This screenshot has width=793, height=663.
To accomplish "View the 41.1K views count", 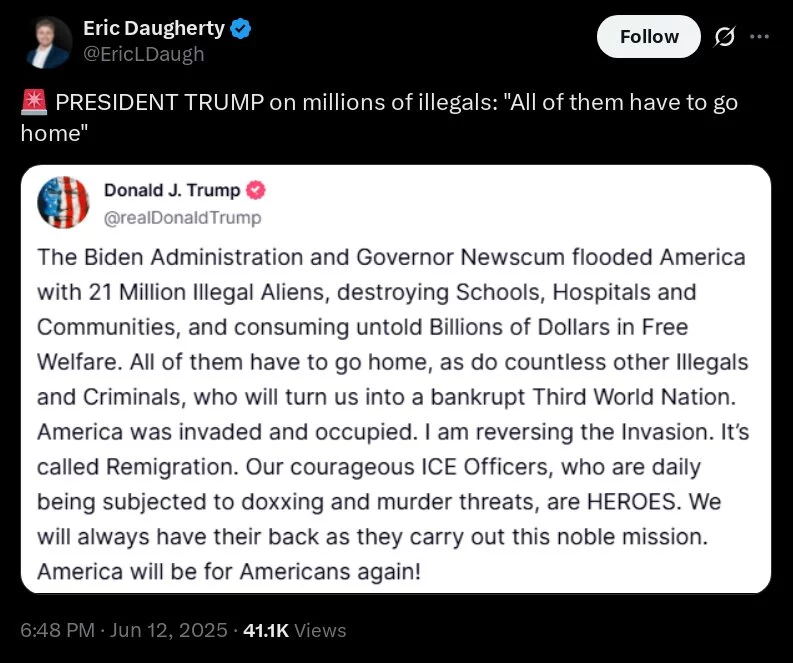I will 266,631.
